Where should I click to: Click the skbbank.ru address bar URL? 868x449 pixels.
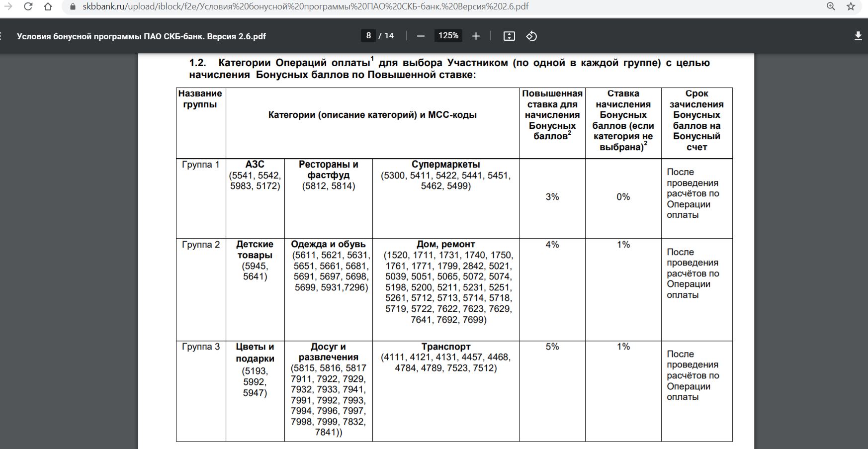click(305, 6)
